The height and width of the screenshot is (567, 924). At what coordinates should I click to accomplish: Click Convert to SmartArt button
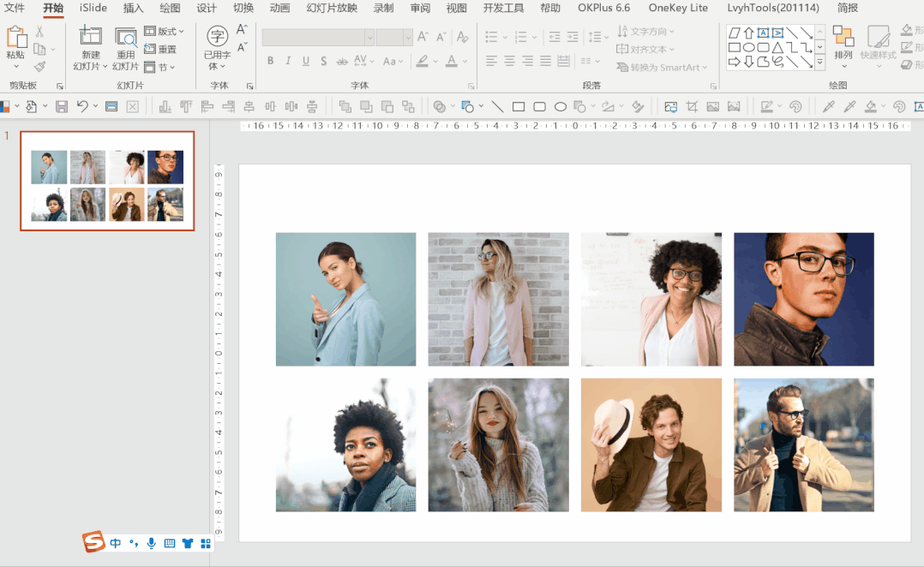(x=657, y=68)
